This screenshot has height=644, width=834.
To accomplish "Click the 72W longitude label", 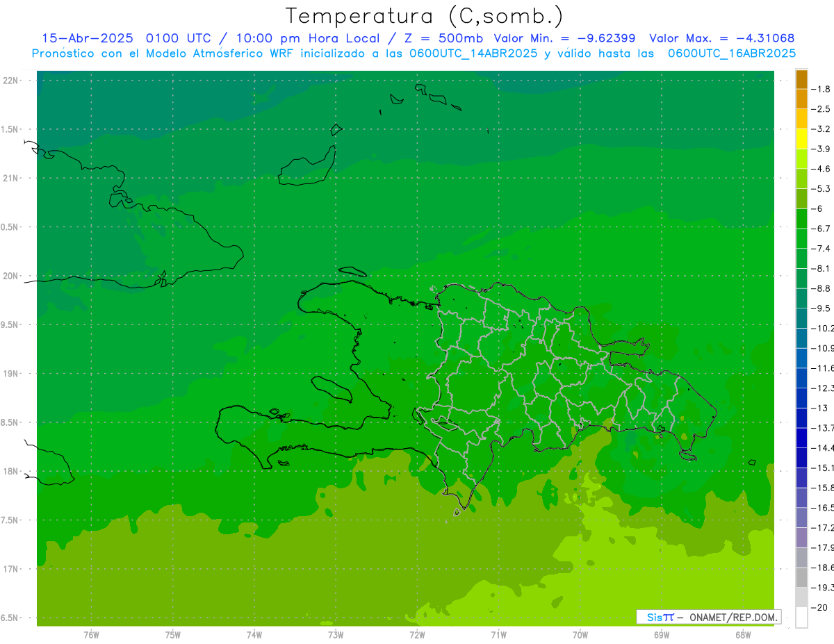I will (x=417, y=635).
